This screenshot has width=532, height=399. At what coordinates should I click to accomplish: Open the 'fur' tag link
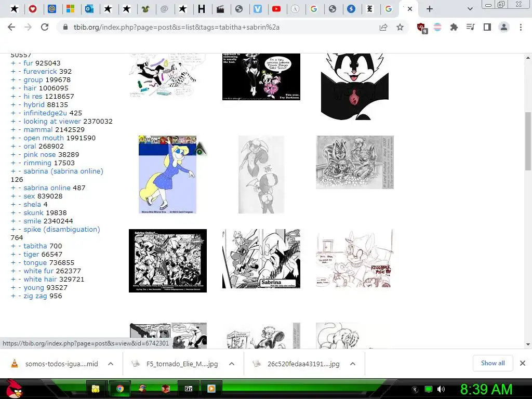(28, 63)
